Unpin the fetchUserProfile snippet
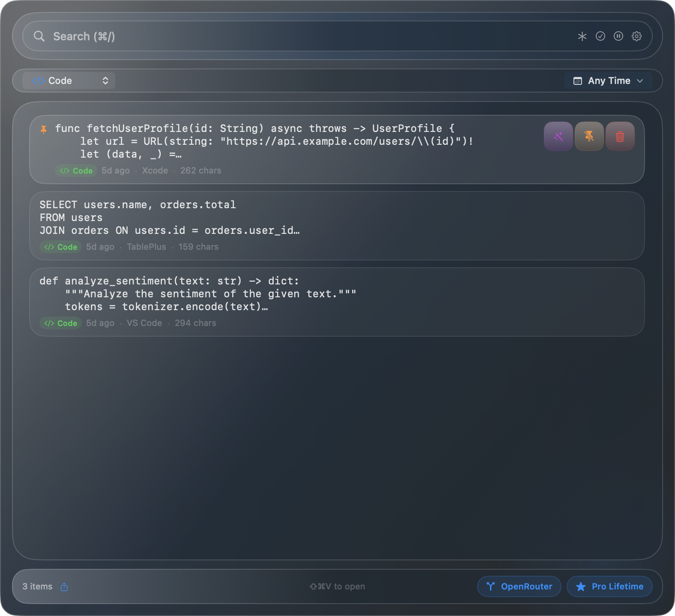Image resolution: width=675 pixels, height=616 pixels. click(x=589, y=136)
